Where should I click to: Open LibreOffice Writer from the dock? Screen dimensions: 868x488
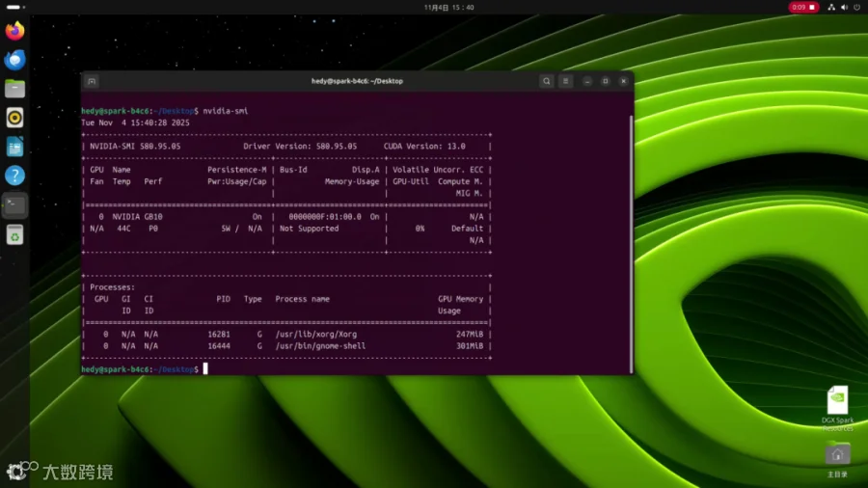click(x=14, y=147)
